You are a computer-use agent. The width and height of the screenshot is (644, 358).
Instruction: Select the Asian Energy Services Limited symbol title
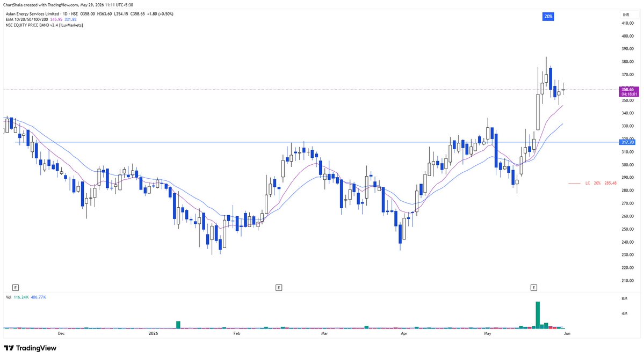[x=32, y=14]
